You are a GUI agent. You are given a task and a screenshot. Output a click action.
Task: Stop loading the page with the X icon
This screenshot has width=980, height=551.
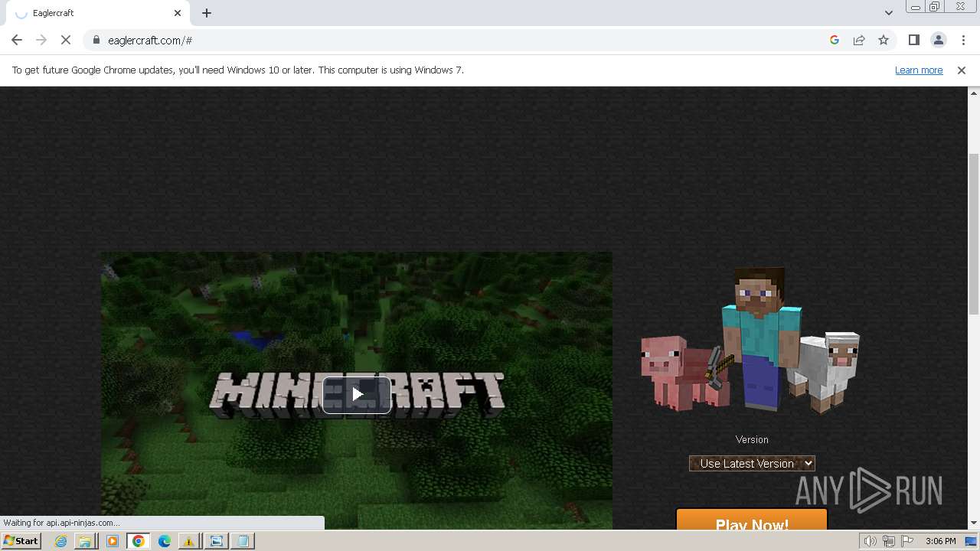pos(66,40)
